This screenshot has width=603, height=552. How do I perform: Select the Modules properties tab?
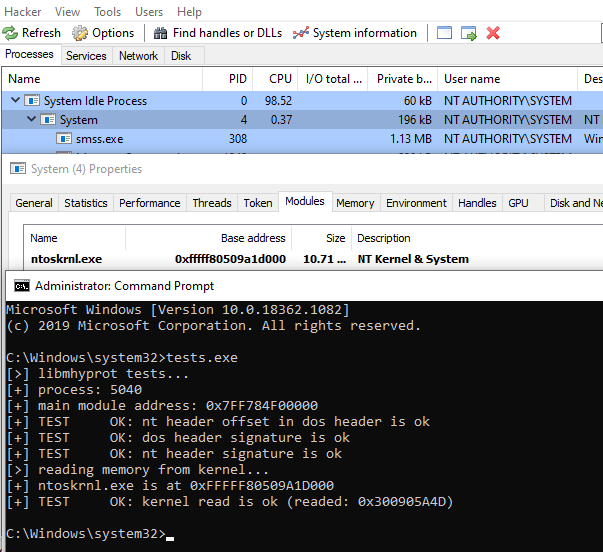[305, 201]
